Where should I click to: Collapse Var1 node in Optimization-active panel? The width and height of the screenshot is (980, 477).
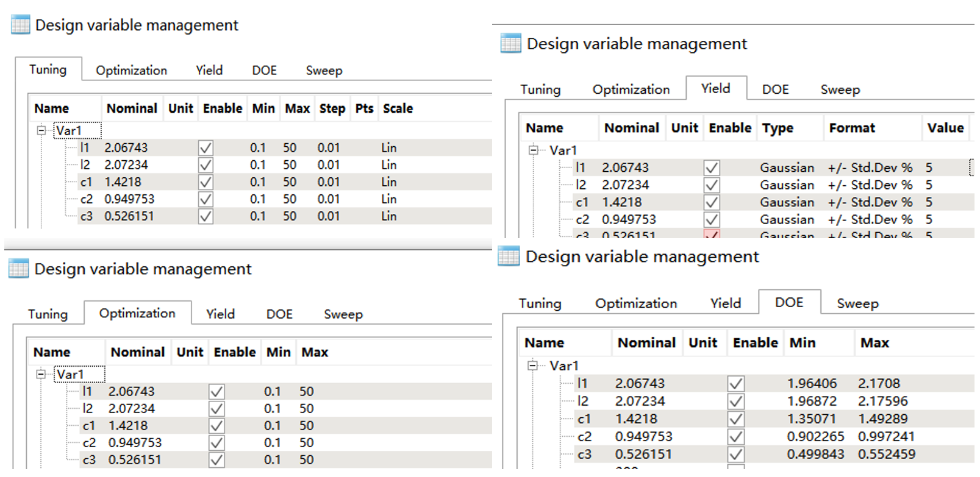pos(41,374)
